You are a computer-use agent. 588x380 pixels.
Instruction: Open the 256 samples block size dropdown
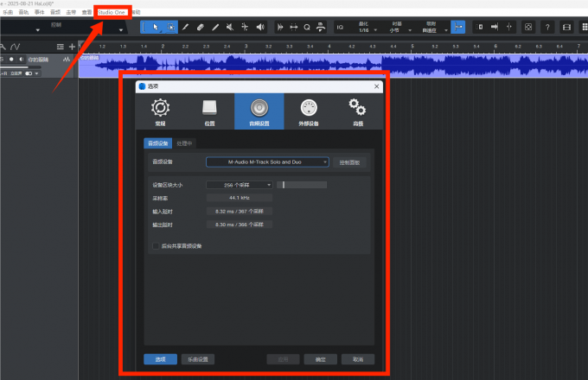coord(240,185)
